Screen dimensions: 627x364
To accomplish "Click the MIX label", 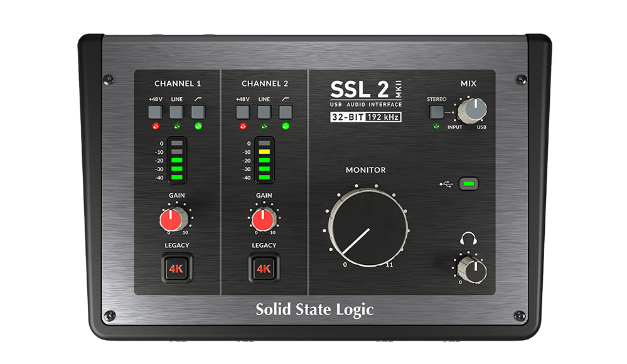I will click(x=468, y=83).
